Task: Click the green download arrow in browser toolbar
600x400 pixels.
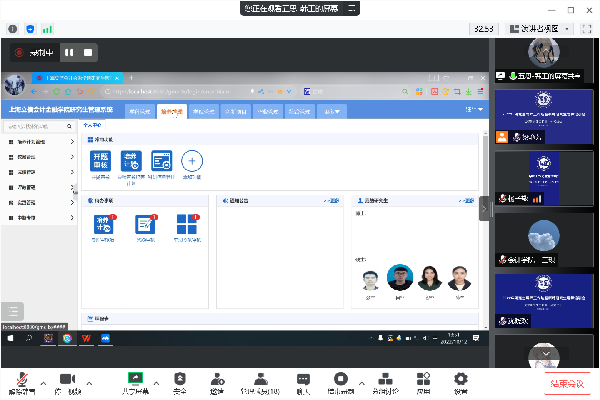Action: (469, 91)
